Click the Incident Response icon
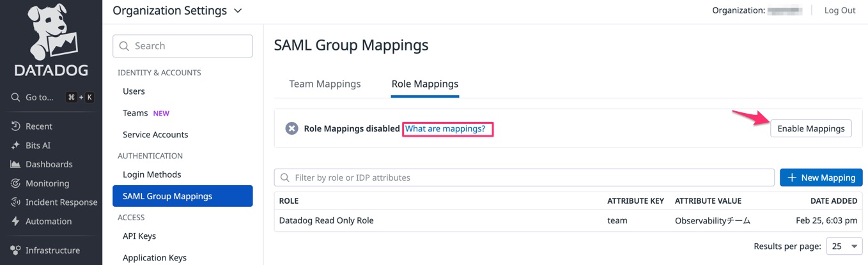Screen dimensions: 868x265 pyautogui.click(x=16, y=202)
